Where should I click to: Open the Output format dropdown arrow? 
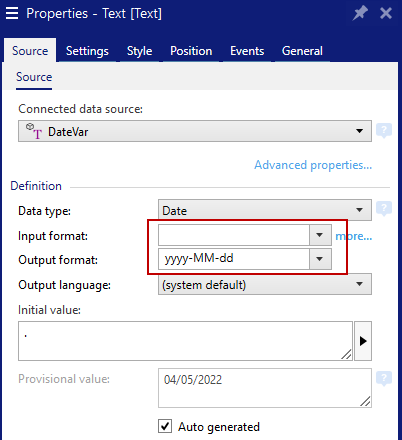(320, 259)
